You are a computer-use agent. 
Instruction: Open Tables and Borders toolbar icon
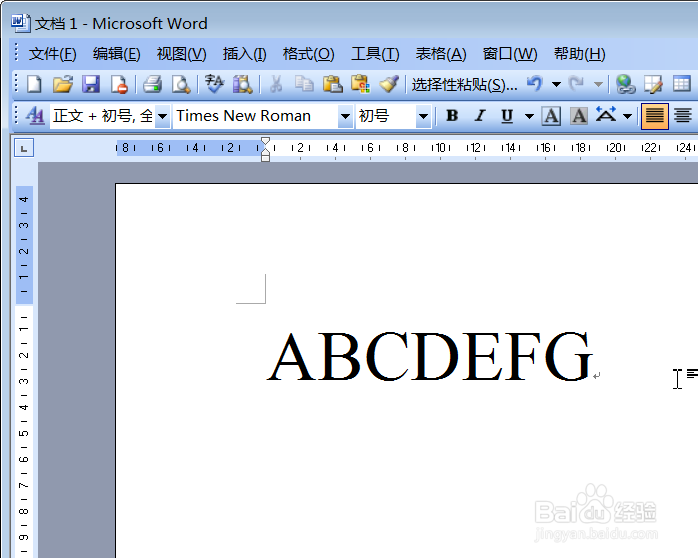point(653,84)
